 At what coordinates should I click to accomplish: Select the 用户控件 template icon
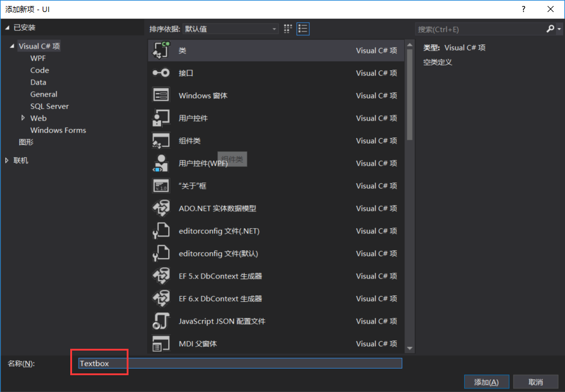160,118
